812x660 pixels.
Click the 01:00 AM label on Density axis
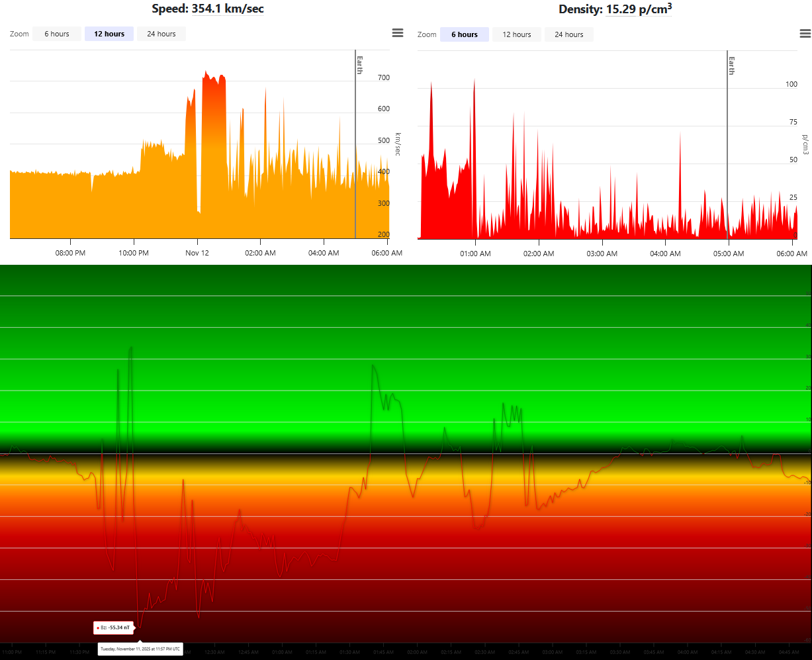coord(474,254)
